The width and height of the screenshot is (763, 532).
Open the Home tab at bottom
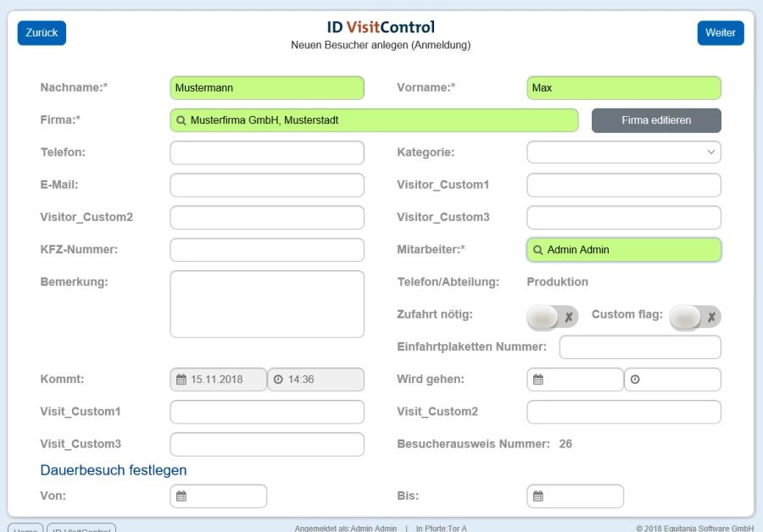pos(25,529)
